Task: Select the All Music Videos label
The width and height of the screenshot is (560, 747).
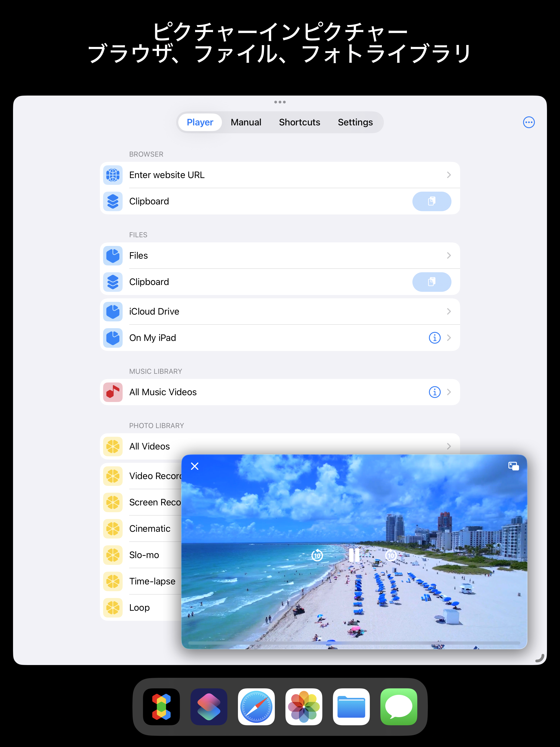Action: click(x=163, y=392)
